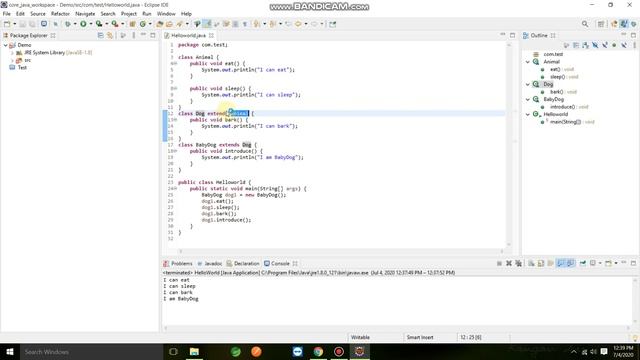Click the New Java Class icon in toolbar
This screenshot has width=640, height=360.
pyautogui.click(x=143, y=24)
